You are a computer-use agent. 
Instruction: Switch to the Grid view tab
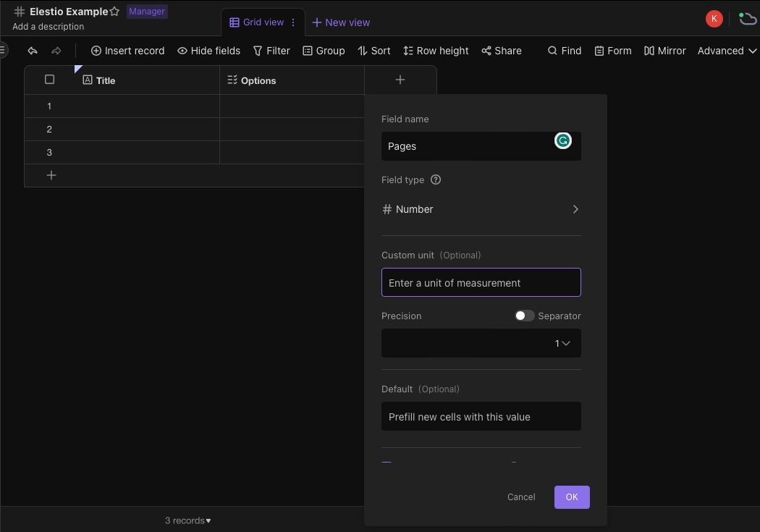click(256, 22)
